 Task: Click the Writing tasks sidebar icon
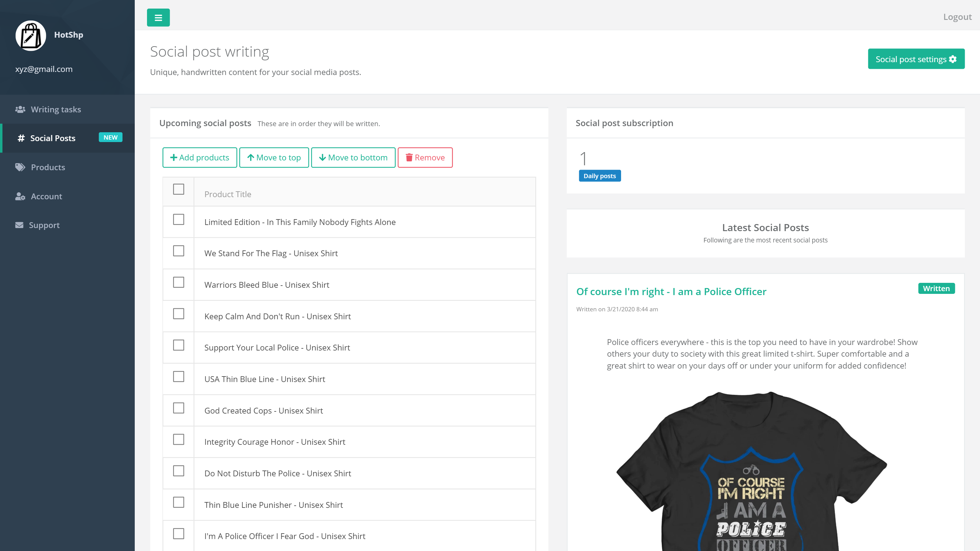(x=20, y=109)
